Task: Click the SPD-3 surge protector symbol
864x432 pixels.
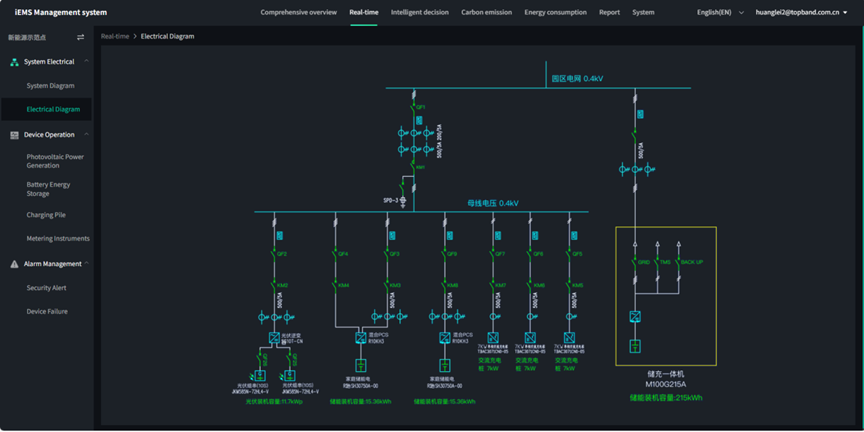Action: [x=403, y=201]
